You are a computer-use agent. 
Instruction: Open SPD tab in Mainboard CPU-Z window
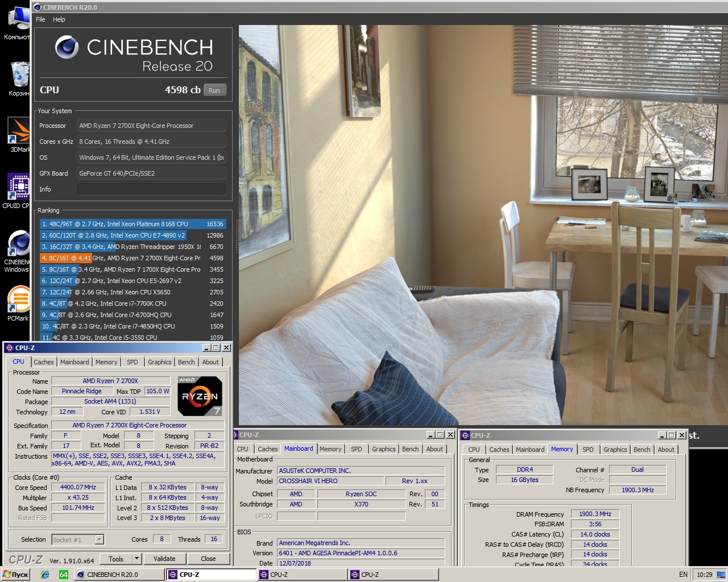pyautogui.click(x=357, y=449)
